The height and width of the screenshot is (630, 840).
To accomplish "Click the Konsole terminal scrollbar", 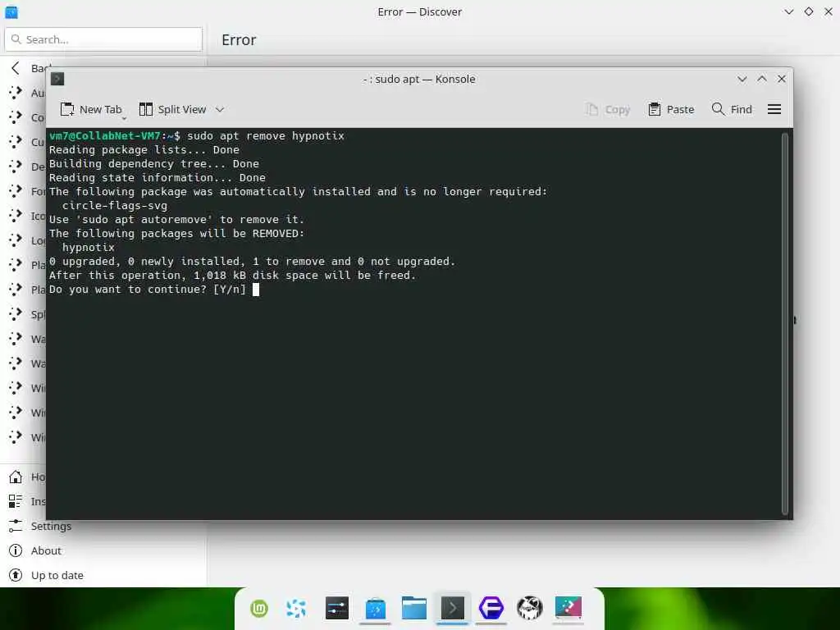I will tap(785, 323).
